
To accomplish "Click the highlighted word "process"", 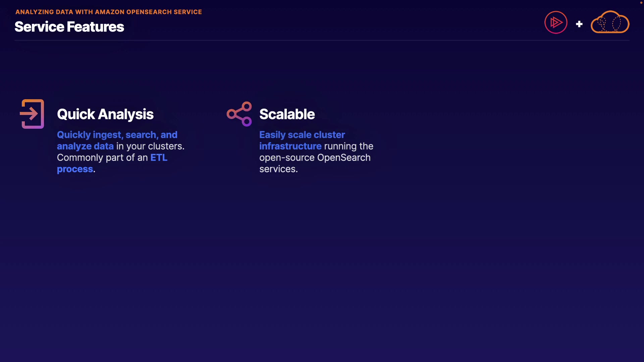I will click(75, 169).
